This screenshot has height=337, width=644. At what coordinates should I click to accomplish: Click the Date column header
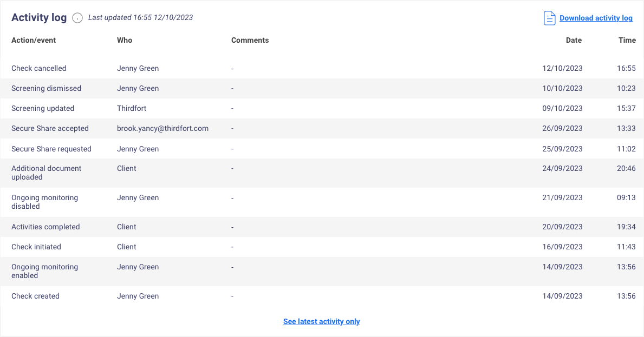click(574, 40)
